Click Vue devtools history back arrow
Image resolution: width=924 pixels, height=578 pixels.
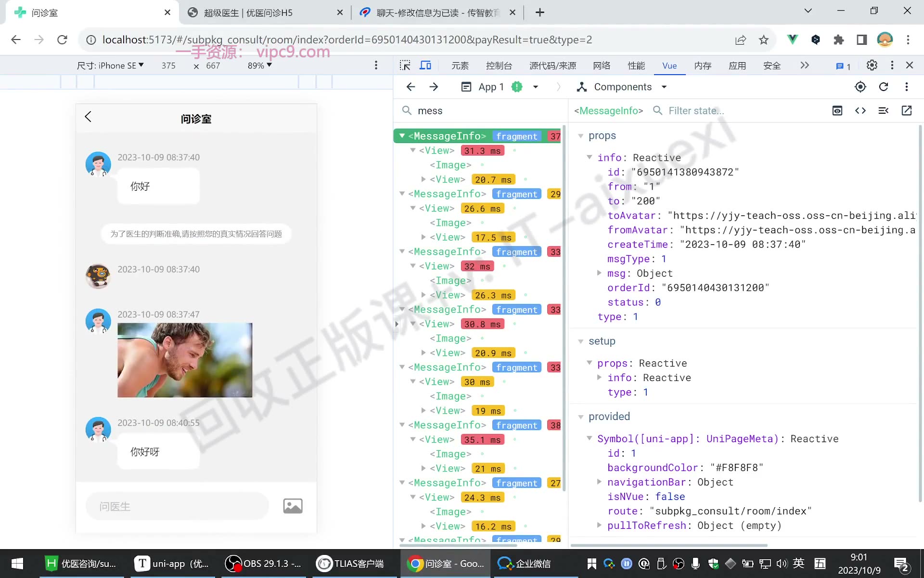pos(411,87)
